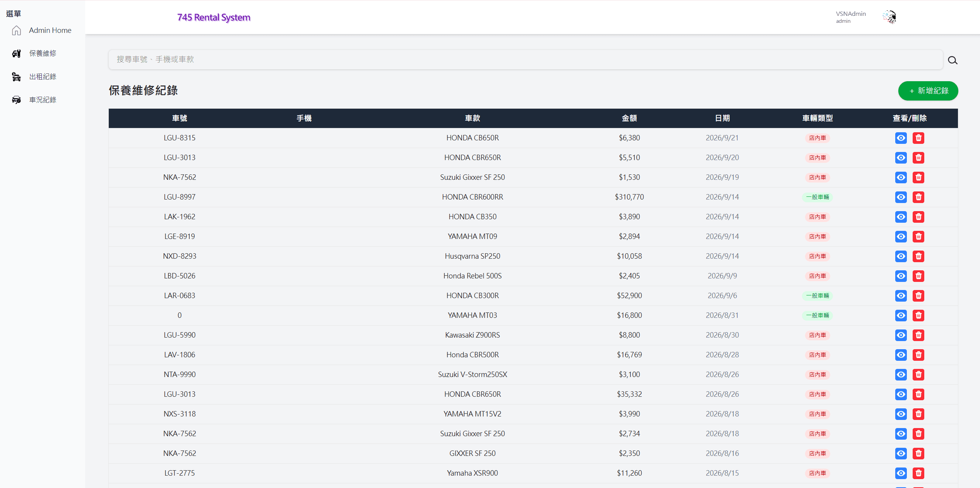This screenshot has height=488, width=980.
Task: Click the 新增紀錄 button
Action: pyautogui.click(x=928, y=91)
